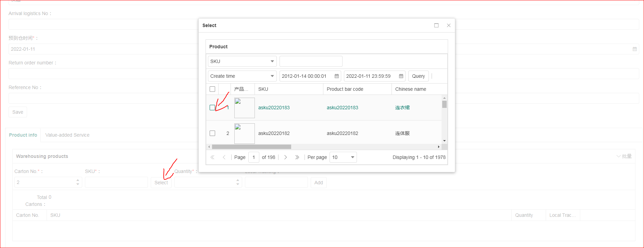Check the row for asku20220183

point(212,108)
